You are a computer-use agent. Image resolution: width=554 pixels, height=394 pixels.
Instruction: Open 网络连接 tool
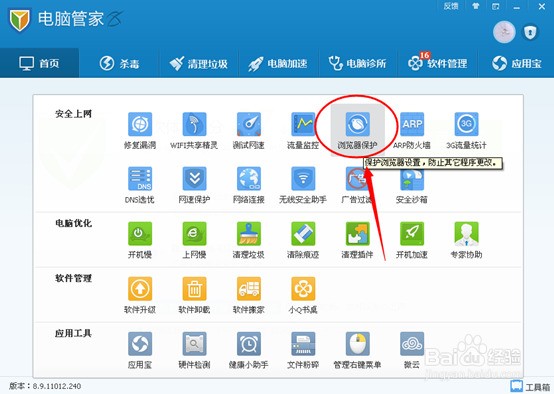click(249, 179)
